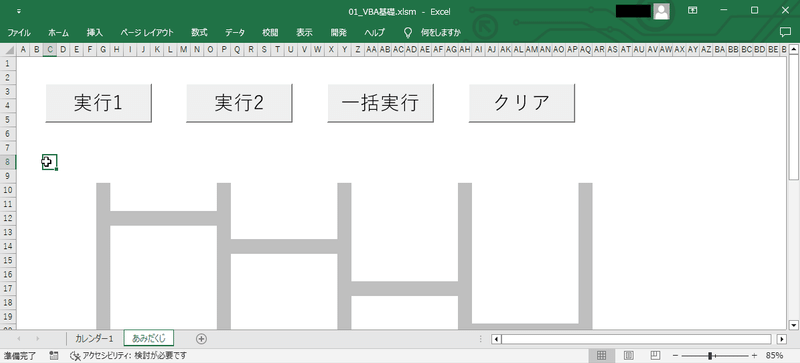The width and height of the screenshot is (800, 363).
Task: Open zoom dialog via 85% label
Action: 774,355
